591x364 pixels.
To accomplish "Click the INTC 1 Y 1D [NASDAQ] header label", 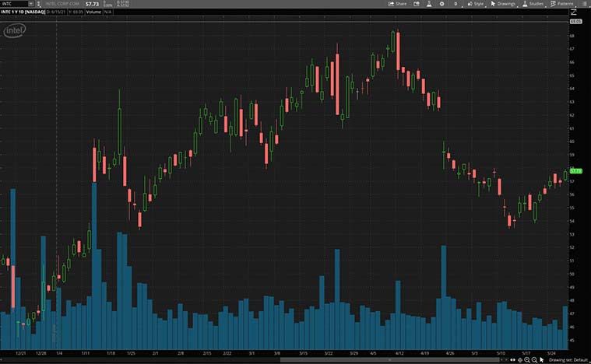I will pos(23,12).
